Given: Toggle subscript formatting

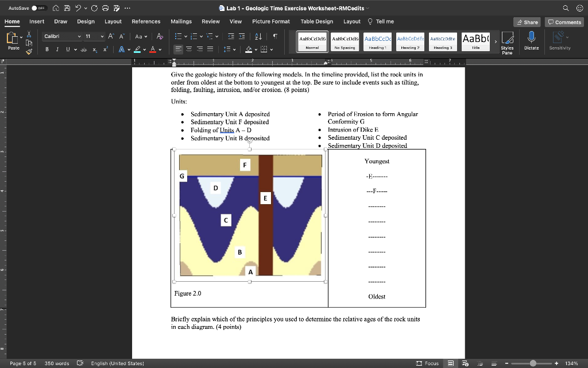Looking at the screenshot, I should pyautogui.click(x=95, y=49).
